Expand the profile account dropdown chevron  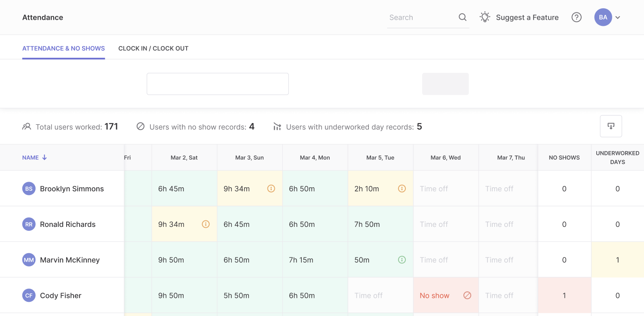point(618,17)
